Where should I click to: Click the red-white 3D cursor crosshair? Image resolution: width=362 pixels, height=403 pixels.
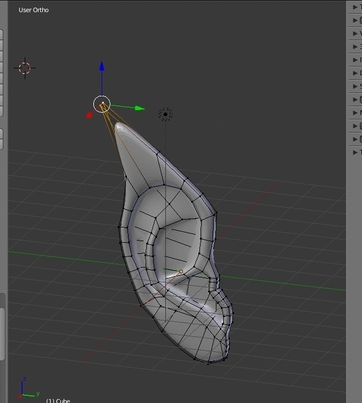pyautogui.click(x=25, y=68)
